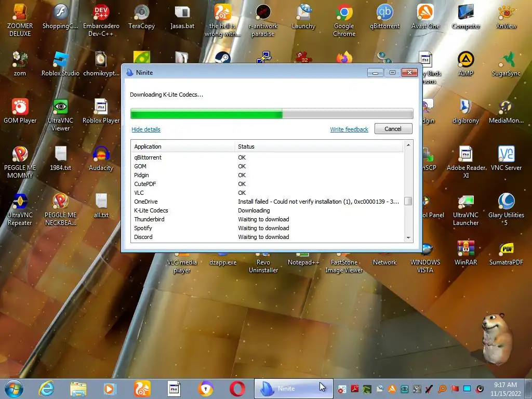Select the WinRAR desktop icon
Screen dimensions: 532x399
pyautogui.click(x=466, y=253)
